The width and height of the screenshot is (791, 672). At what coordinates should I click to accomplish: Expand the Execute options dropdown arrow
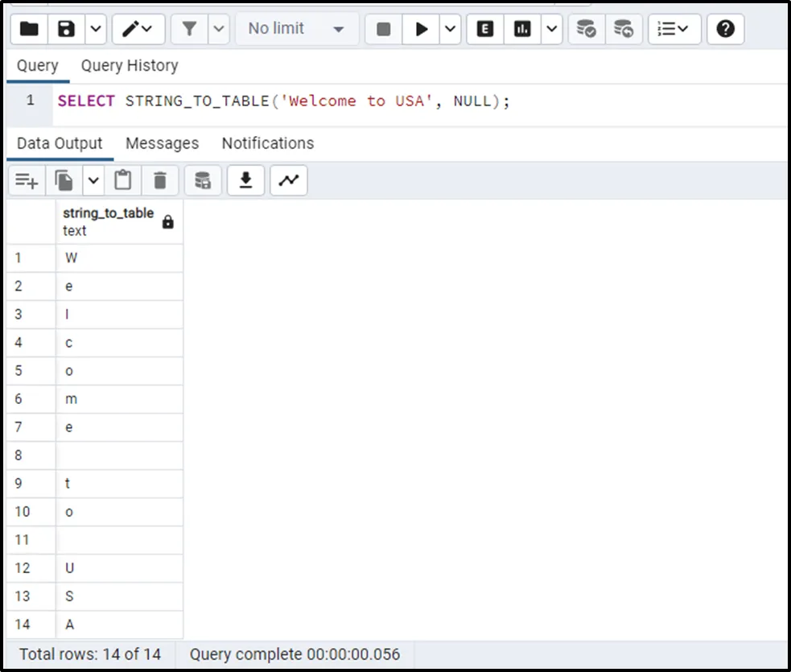[x=450, y=29]
